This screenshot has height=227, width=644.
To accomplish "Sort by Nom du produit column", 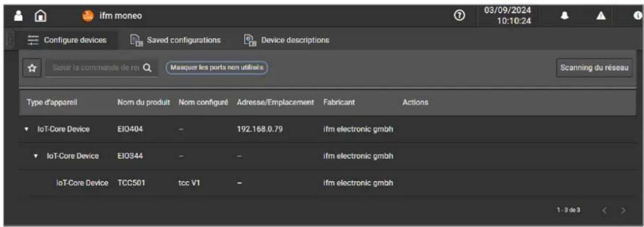I will pyautogui.click(x=144, y=102).
